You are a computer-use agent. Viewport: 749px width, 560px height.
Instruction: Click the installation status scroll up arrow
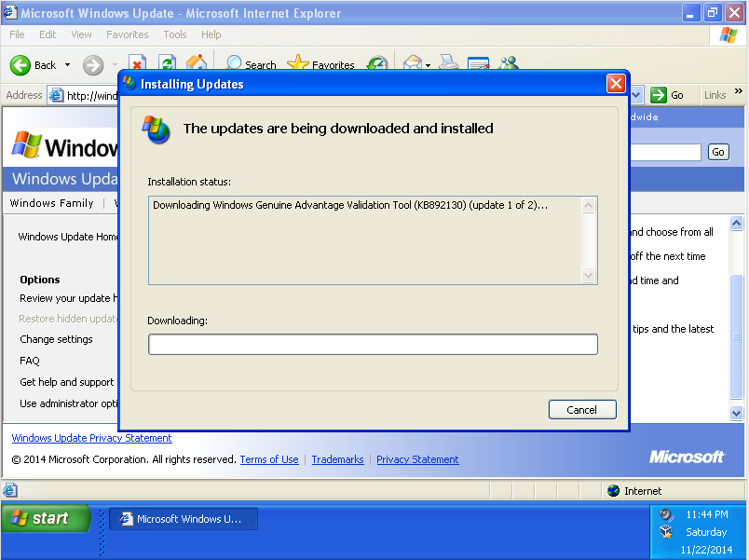point(588,206)
